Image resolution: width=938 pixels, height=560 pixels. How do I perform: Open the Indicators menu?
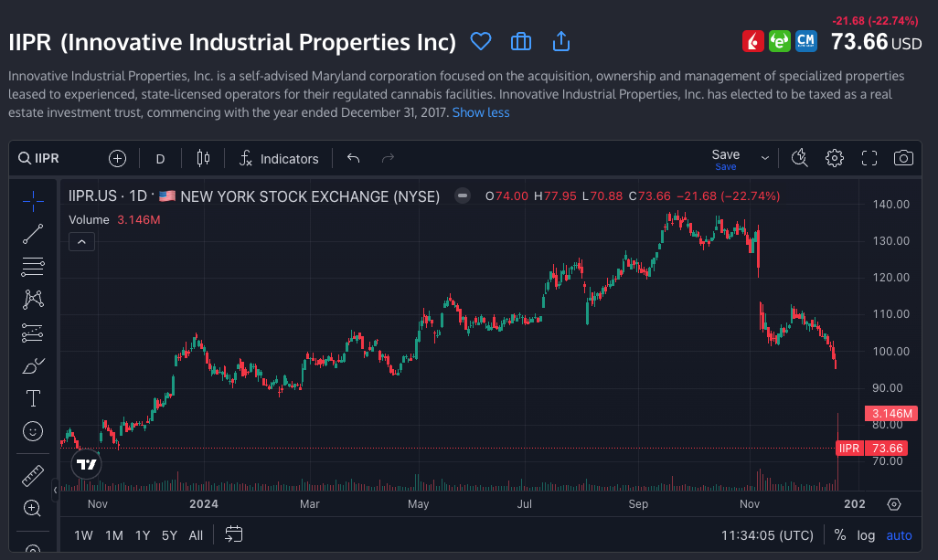[279, 158]
